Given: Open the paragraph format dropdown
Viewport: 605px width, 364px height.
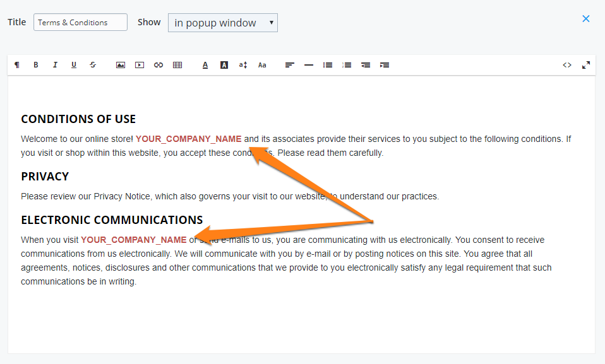Looking at the screenshot, I should [17, 64].
